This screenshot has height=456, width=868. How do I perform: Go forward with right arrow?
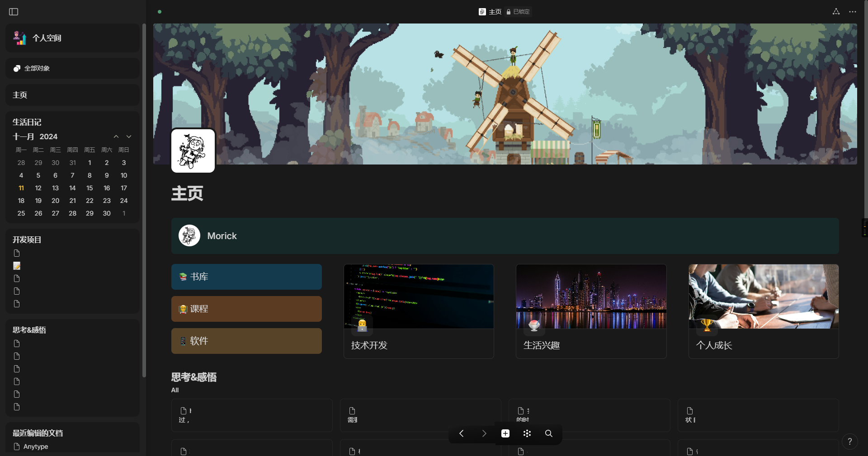[484, 433]
